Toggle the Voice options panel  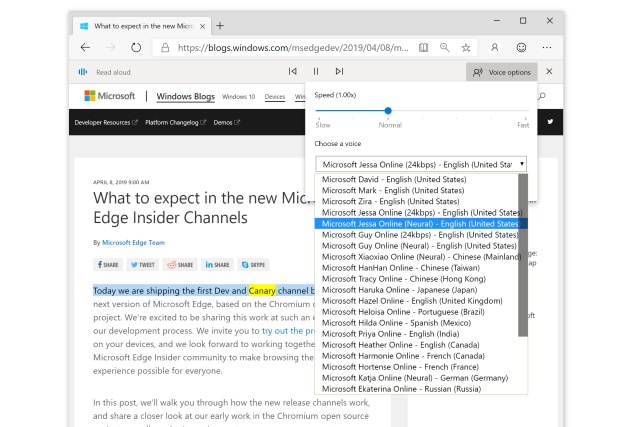tap(502, 71)
